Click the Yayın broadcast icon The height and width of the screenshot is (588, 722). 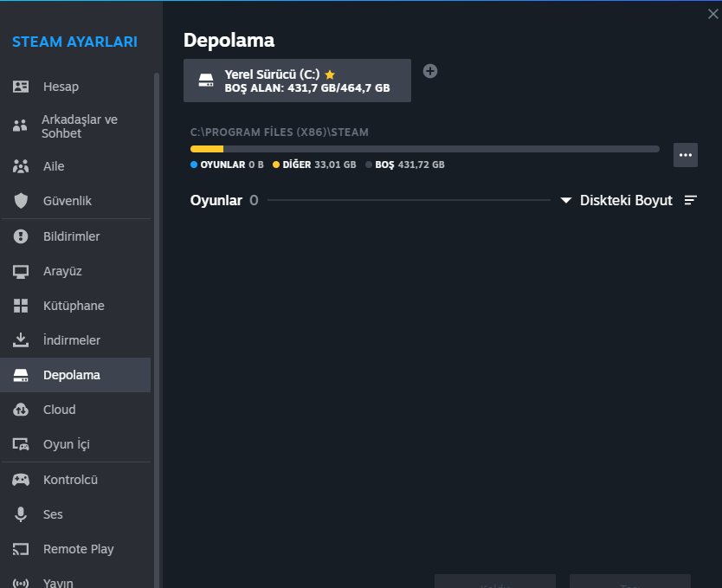point(21,583)
